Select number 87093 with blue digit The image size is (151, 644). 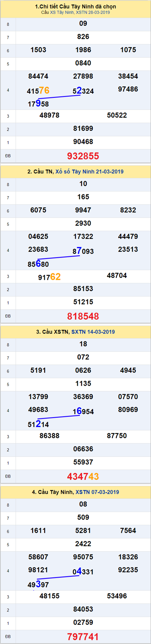(x=83, y=251)
